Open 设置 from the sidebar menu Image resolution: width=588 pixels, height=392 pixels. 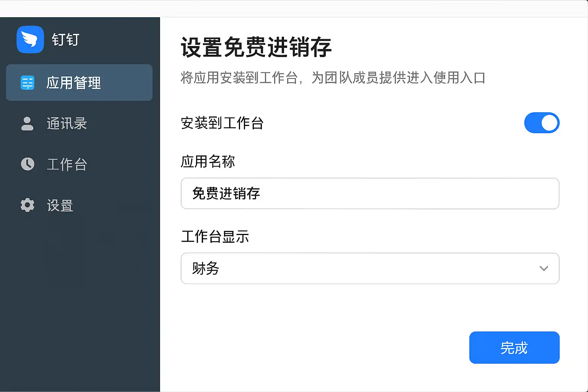(60, 206)
